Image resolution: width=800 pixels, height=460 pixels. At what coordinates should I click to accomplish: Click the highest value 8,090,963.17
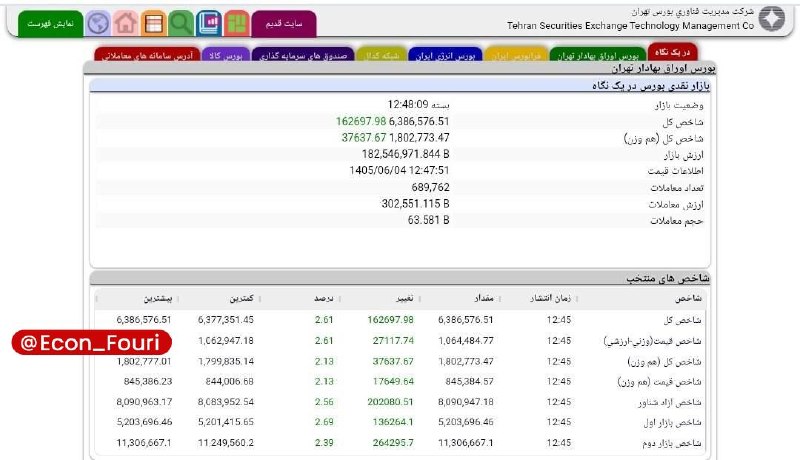(x=144, y=402)
